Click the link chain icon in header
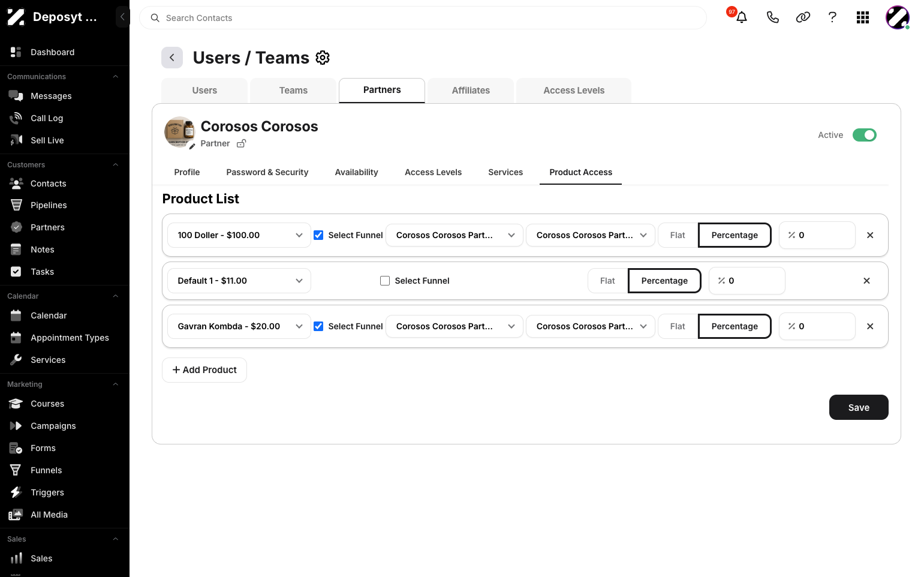Viewport: 924px width, 577px height. coord(803,17)
